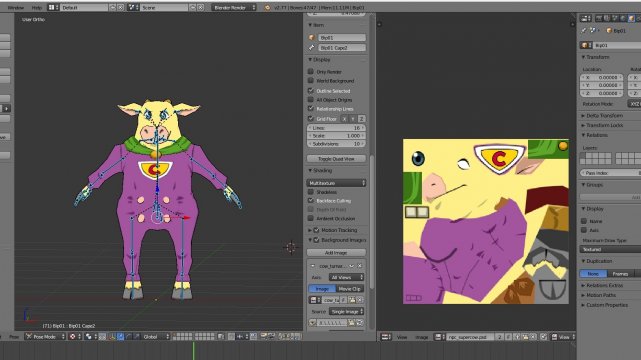
Task: Open the Pose Mode selector dropdown
Action: 45,337
